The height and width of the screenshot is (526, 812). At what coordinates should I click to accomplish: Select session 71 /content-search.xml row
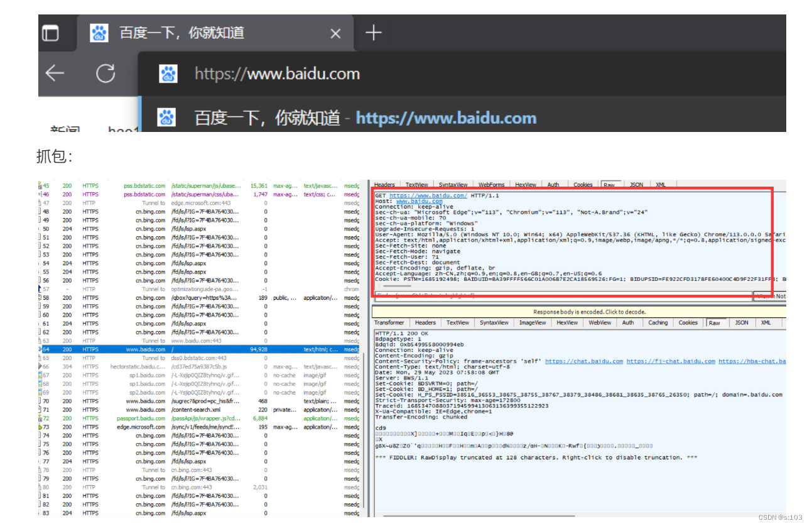(198, 410)
